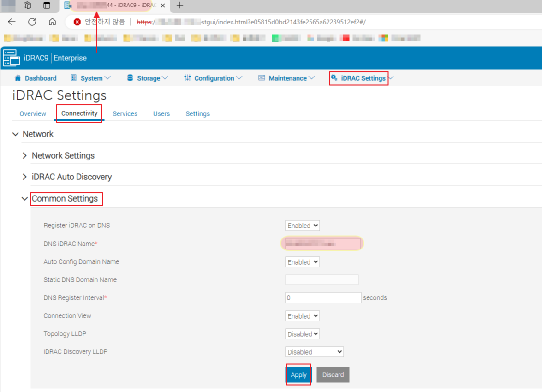Click the Configuration sliders icon
The width and height of the screenshot is (542, 392).
tap(187, 78)
